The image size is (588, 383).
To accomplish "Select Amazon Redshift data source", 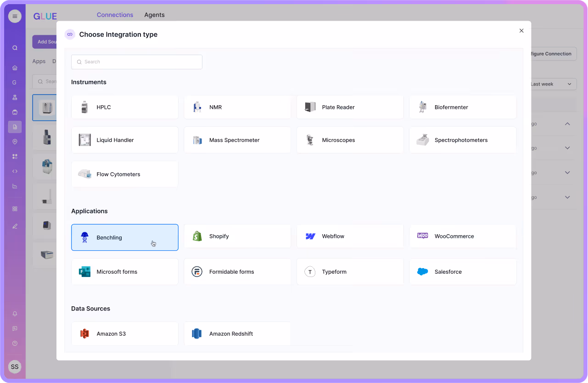I will pyautogui.click(x=237, y=334).
